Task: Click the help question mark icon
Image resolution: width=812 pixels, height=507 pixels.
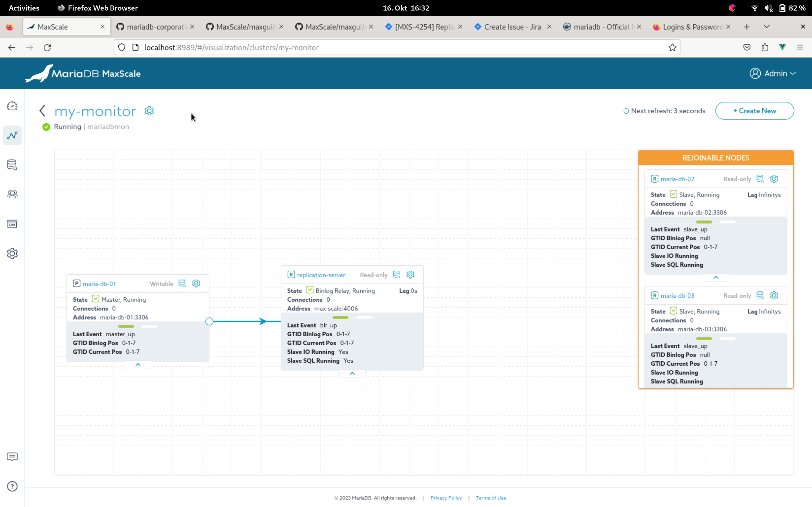Action: point(12,486)
